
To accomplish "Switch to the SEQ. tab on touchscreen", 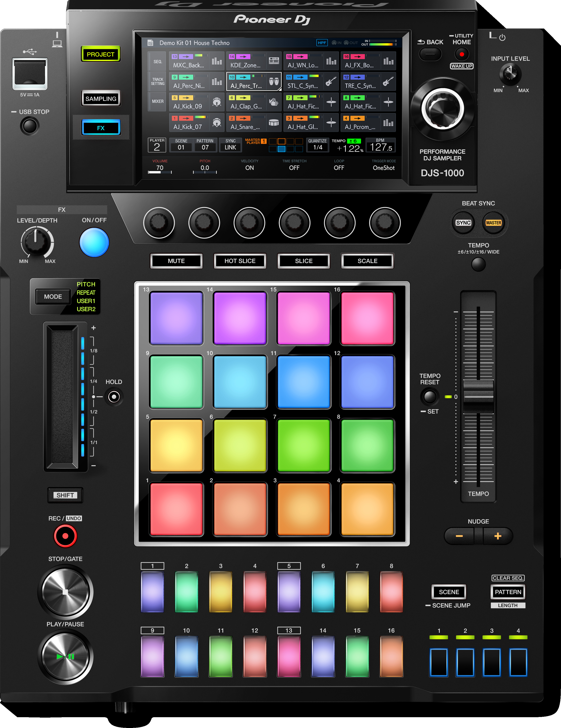I will [x=158, y=62].
